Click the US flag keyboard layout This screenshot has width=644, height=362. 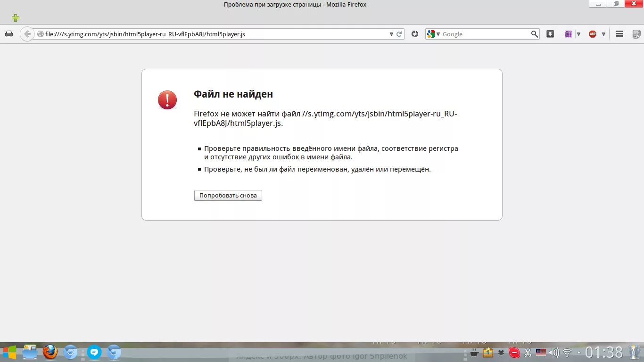click(x=541, y=353)
